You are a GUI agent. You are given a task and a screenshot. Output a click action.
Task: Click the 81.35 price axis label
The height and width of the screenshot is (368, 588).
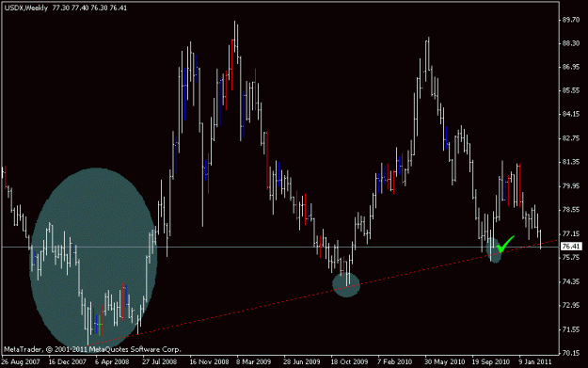pyautogui.click(x=571, y=162)
